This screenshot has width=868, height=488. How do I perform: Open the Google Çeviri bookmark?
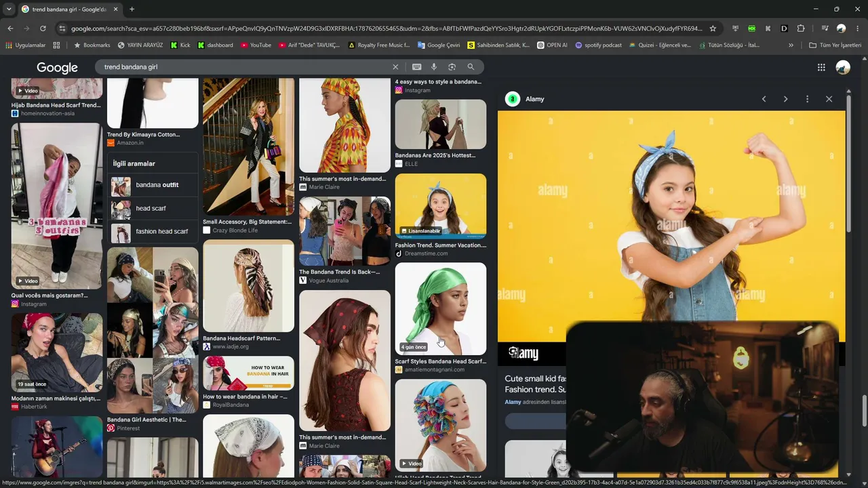pos(438,45)
